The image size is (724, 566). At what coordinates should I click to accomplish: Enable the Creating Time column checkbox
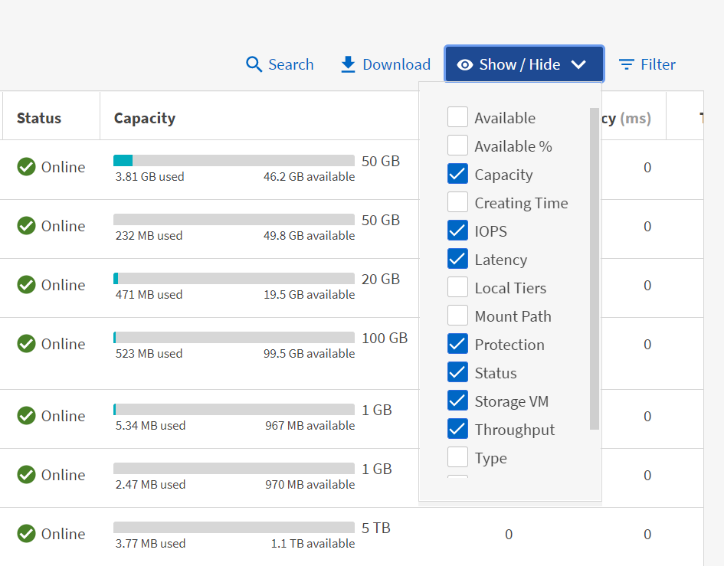pos(458,202)
